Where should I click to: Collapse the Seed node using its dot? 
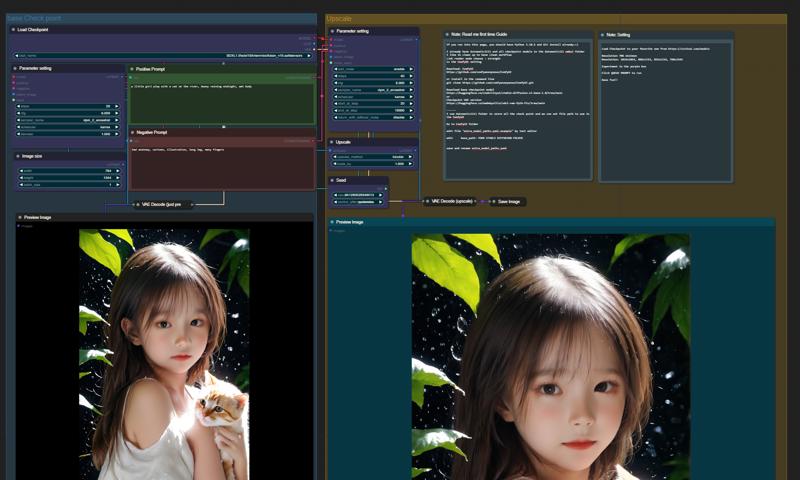tap(332, 180)
